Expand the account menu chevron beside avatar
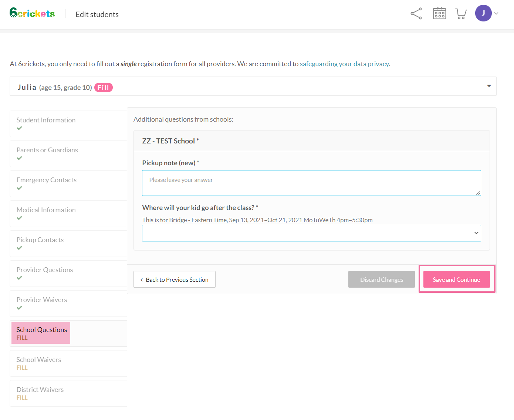Screen dimensions: 514x420 496,14
